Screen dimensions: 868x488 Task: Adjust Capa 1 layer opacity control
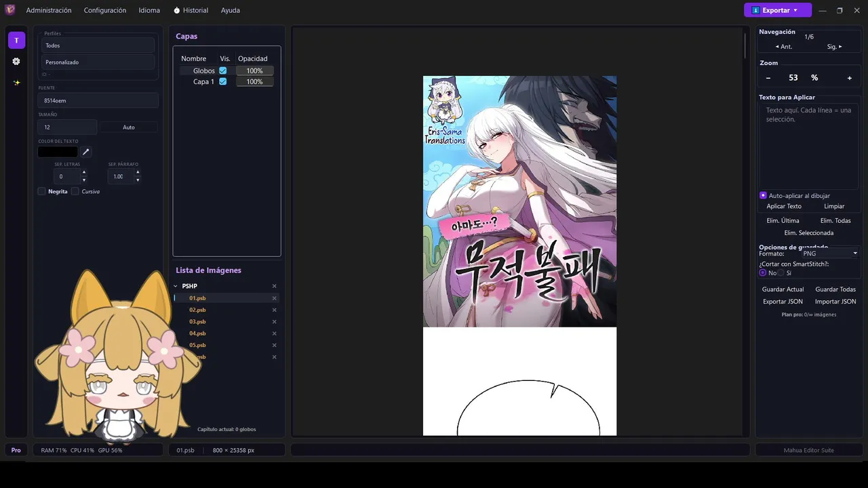click(x=254, y=81)
